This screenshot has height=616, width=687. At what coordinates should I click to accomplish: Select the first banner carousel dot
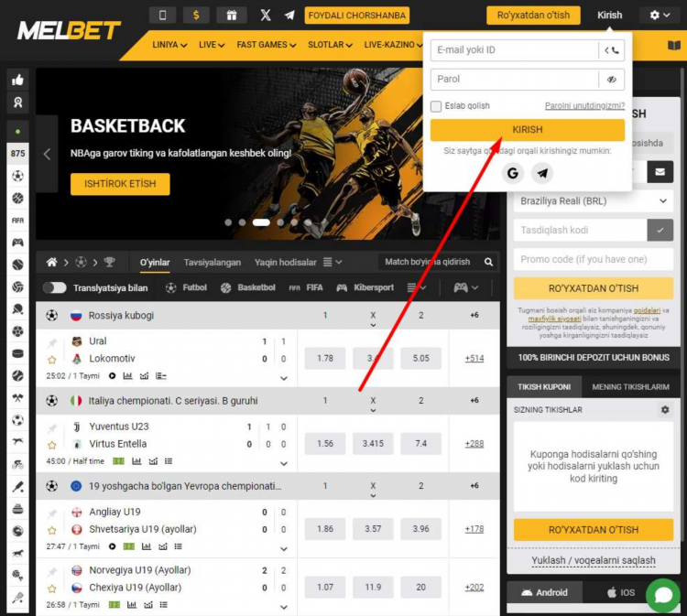coord(228,222)
